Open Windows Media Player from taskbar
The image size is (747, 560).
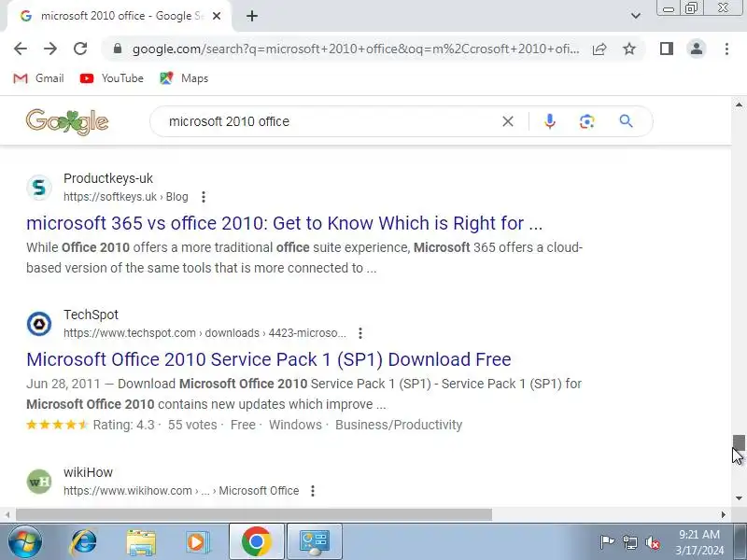click(197, 542)
